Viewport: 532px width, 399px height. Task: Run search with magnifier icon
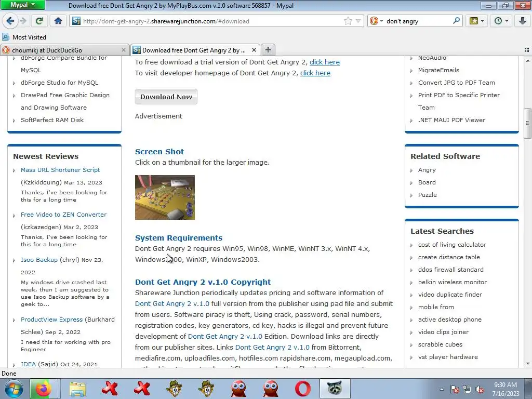456,21
